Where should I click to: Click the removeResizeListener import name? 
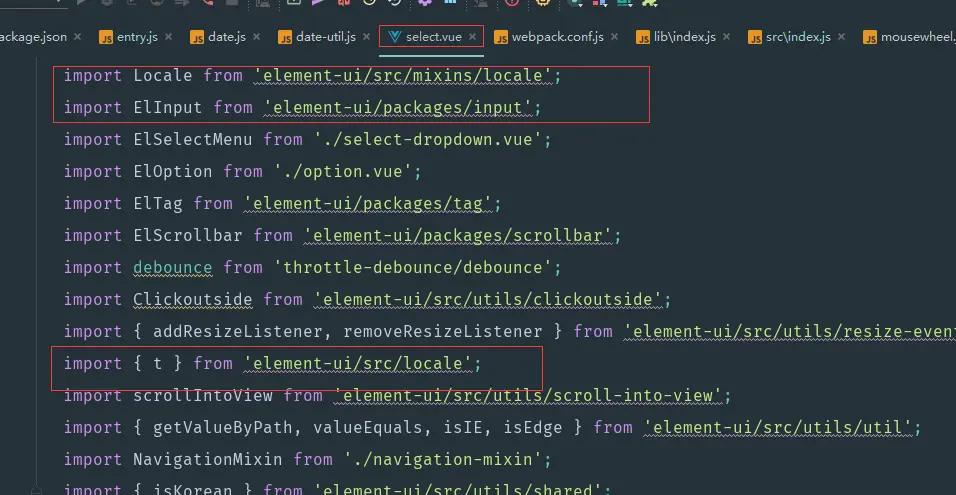coord(443,332)
